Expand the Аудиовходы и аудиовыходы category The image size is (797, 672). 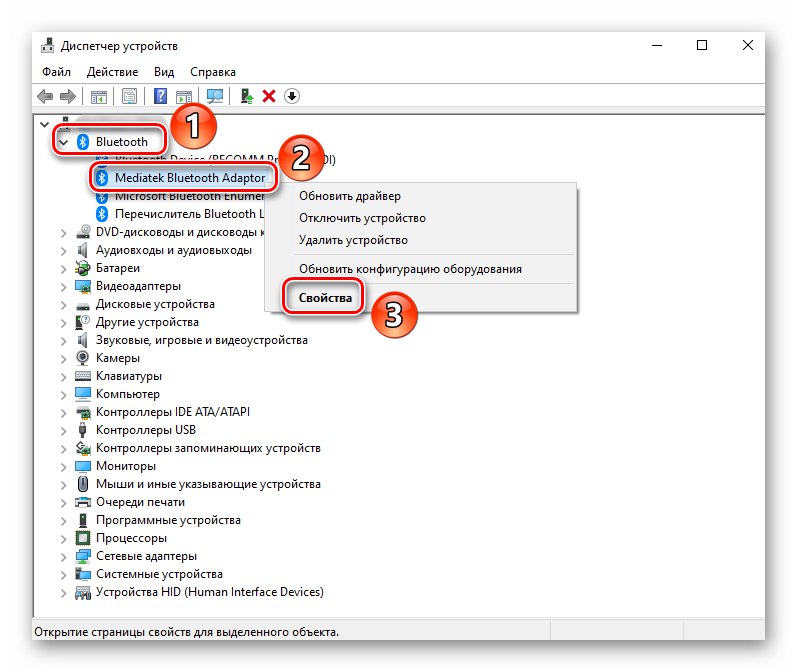click(64, 251)
